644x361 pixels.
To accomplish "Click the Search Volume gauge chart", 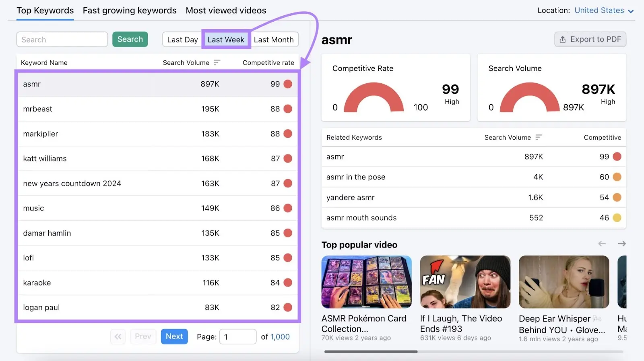I will point(530,97).
